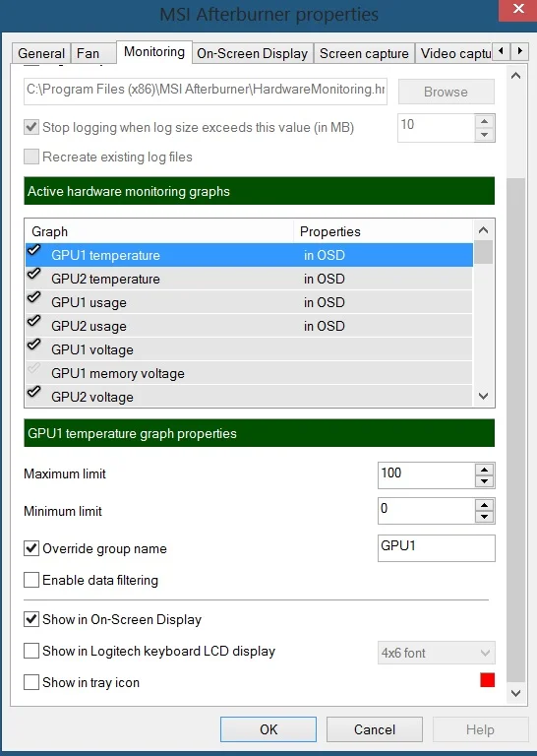Switch to the Screen capture tab
The image size is (537, 756).
click(364, 53)
